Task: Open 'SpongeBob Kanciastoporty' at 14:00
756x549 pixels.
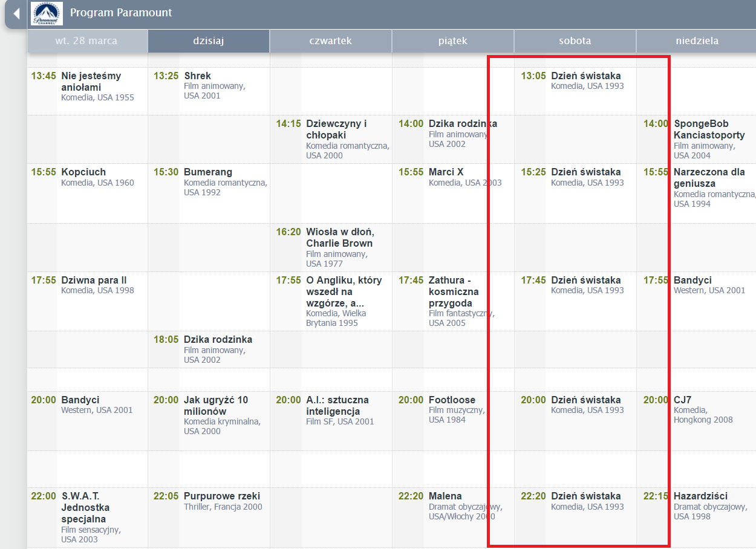Action: (709, 129)
